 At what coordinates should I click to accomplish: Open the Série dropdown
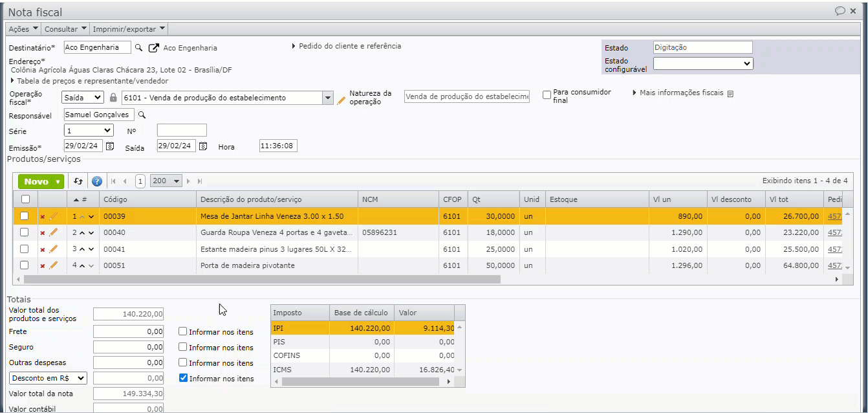pyautogui.click(x=89, y=131)
